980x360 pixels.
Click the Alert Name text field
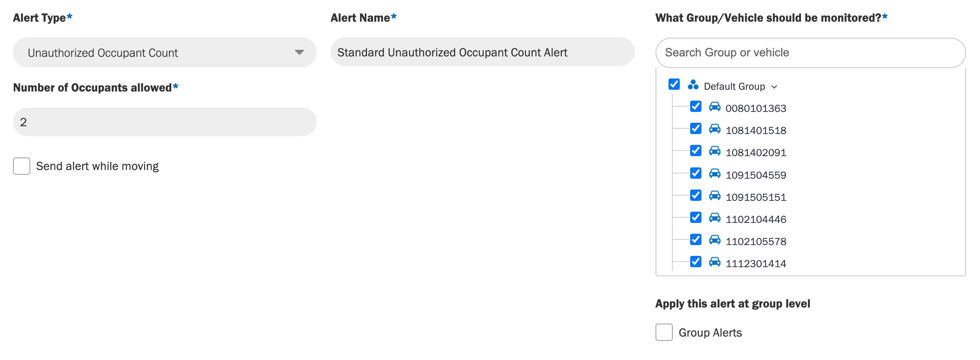(482, 52)
